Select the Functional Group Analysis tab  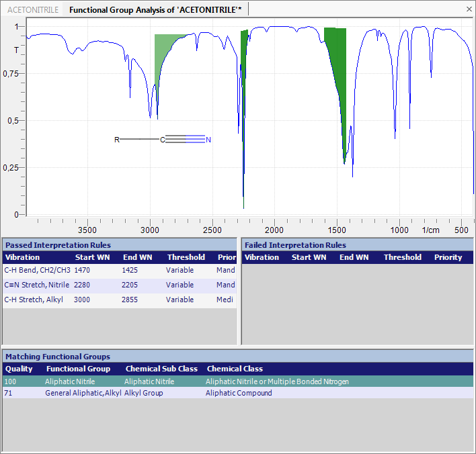[x=156, y=10]
